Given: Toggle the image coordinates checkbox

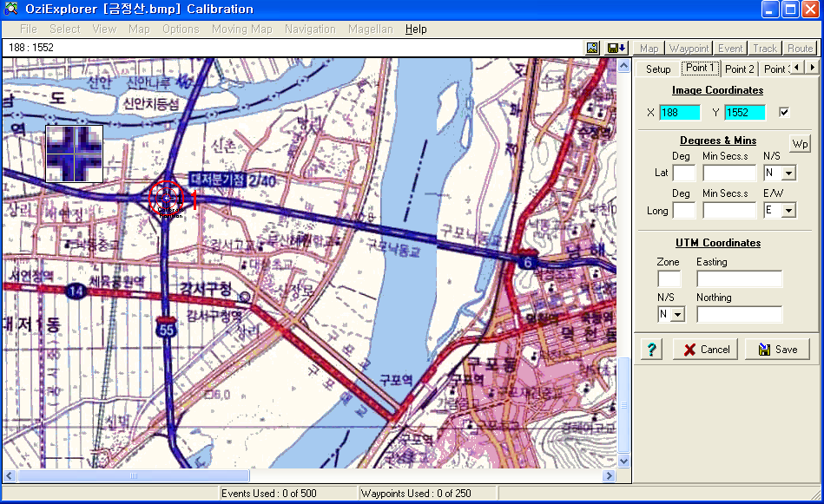Looking at the screenshot, I should click(784, 112).
